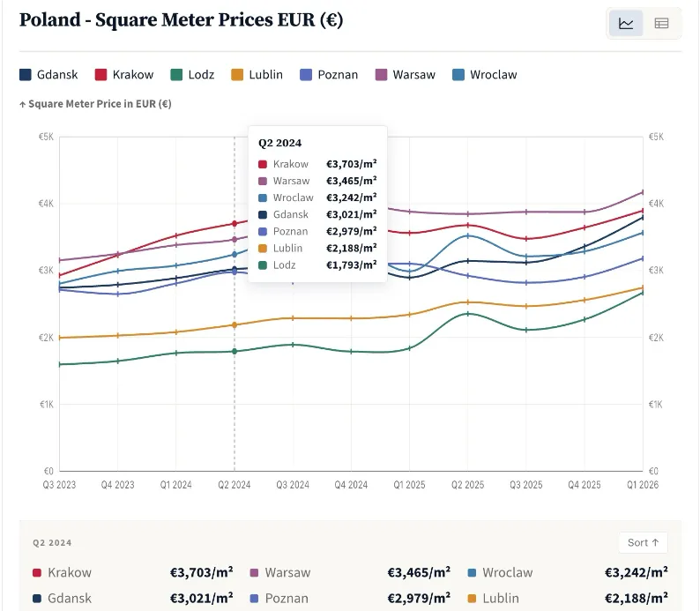Click the Q3 2023 axis label
Viewport: 700px width, 611px height.
pyautogui.click(x=59, y=485)
